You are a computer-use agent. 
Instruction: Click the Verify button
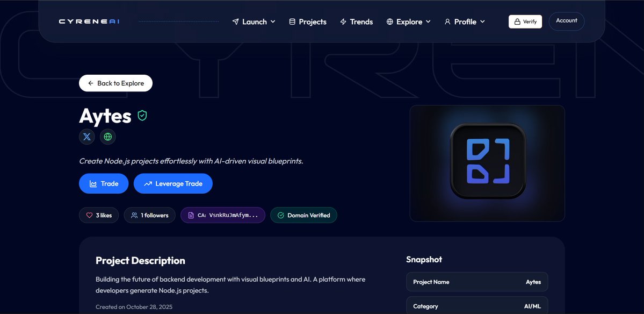click(x=525, y=22)
